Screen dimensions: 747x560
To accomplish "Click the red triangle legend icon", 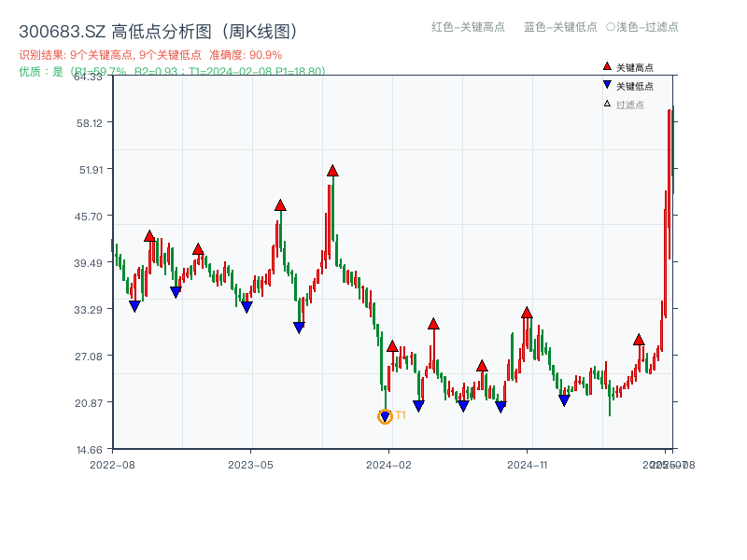I will [607, 66].
